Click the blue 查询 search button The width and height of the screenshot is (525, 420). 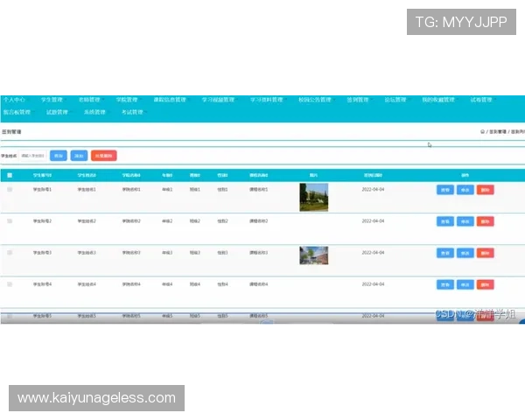coord(59,155)
